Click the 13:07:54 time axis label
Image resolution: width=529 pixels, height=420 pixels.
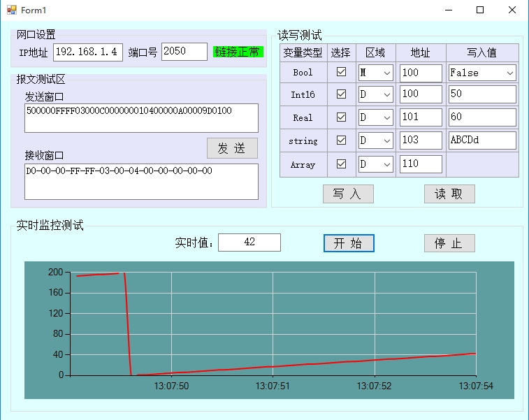click(x=476, y=386)
